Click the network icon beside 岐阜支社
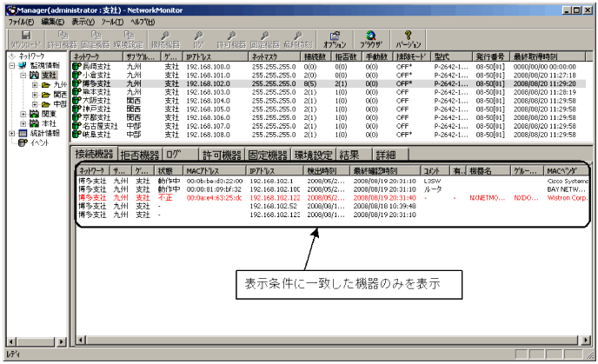Image resolution: width=598 pixels, height=364 pixels. (x=76, y=135)
